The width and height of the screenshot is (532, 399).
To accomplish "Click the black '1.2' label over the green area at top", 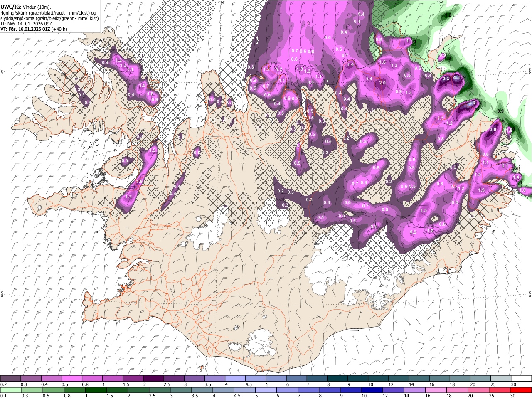I will coord(448,15).
